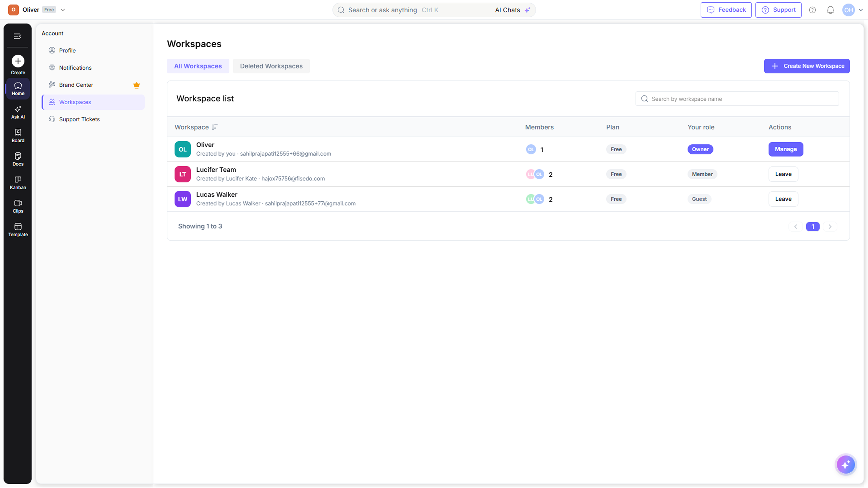Leave the Lucifer Team workspace
The image size is (868, 488).
783,174
